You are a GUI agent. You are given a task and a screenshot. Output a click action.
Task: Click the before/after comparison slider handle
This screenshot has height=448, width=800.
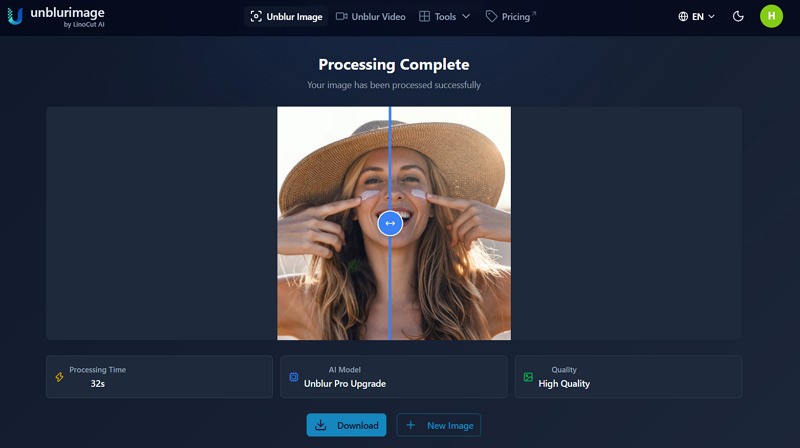(390, 223)
